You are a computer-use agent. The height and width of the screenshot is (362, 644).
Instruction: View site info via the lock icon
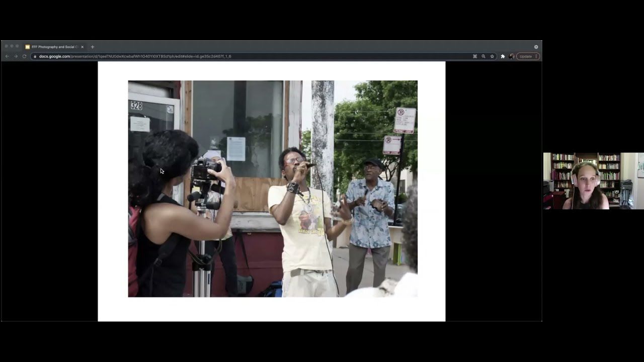(x=35, y=56)
